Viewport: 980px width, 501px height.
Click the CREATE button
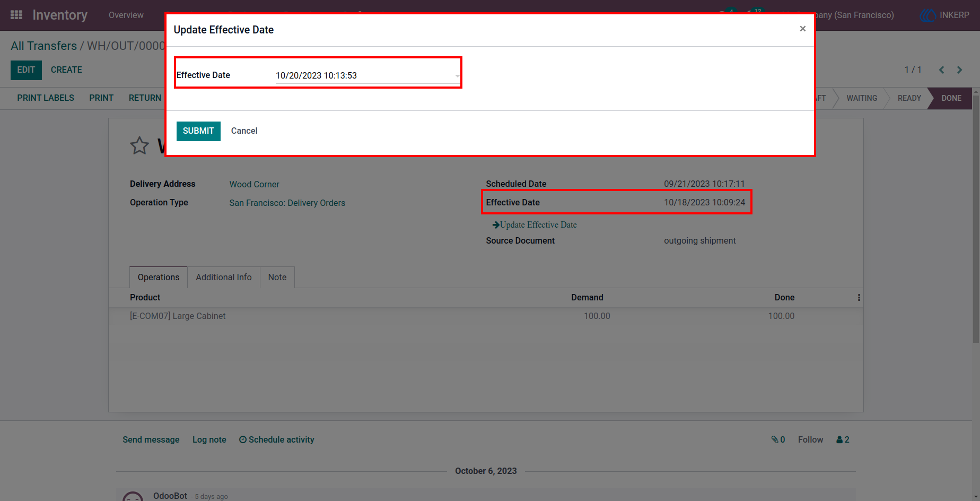[66, 70]
